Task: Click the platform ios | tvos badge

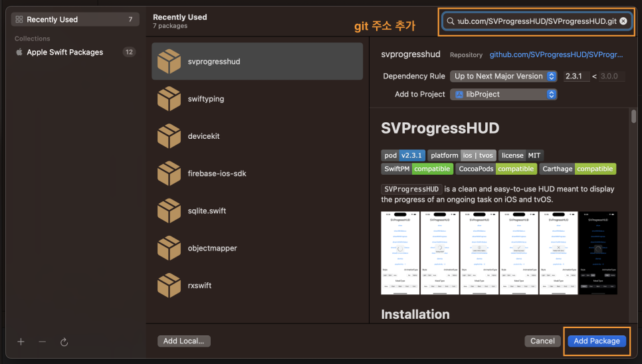Action: click(461, 155)
